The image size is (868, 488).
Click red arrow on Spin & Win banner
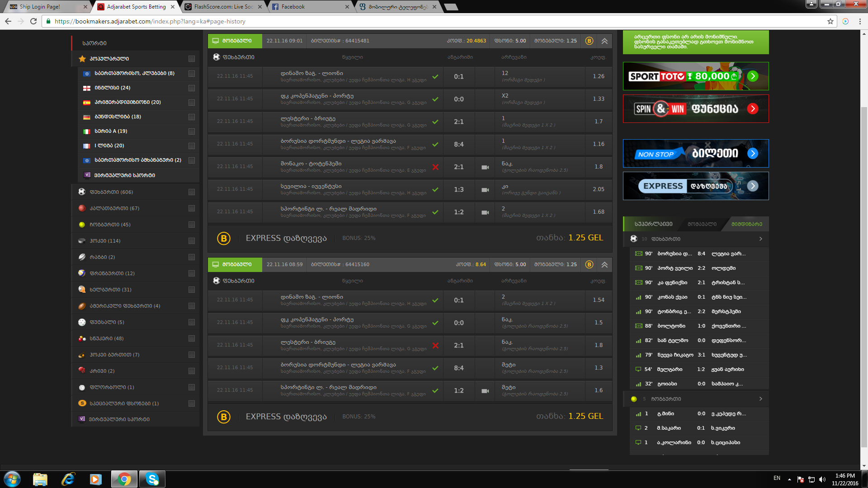point(753,109)
